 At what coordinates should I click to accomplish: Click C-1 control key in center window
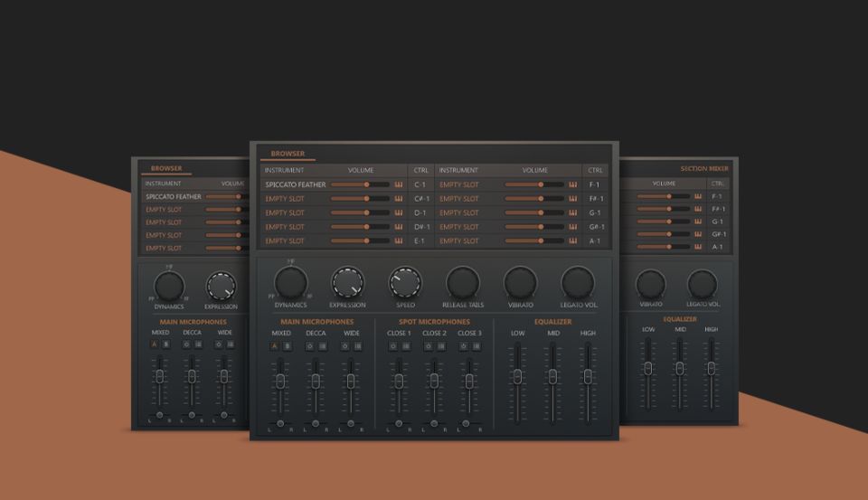click(420, 184)
